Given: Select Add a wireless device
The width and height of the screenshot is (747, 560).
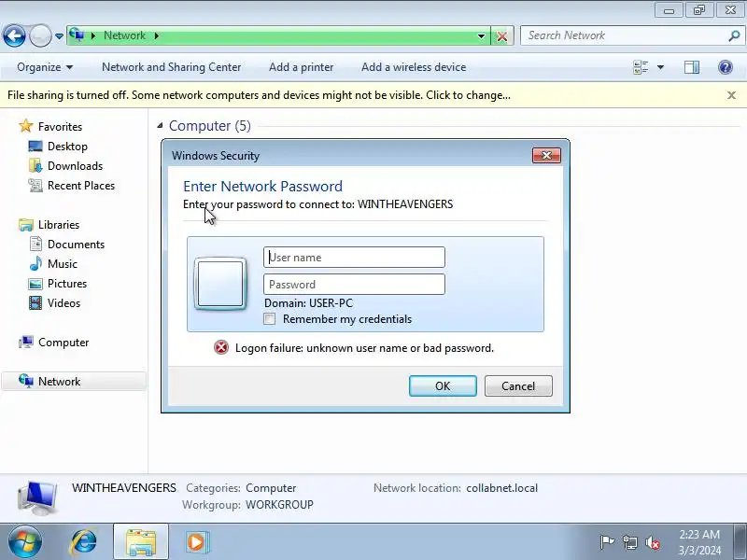Looking at the screenshot, I should [x=414, y=67].
